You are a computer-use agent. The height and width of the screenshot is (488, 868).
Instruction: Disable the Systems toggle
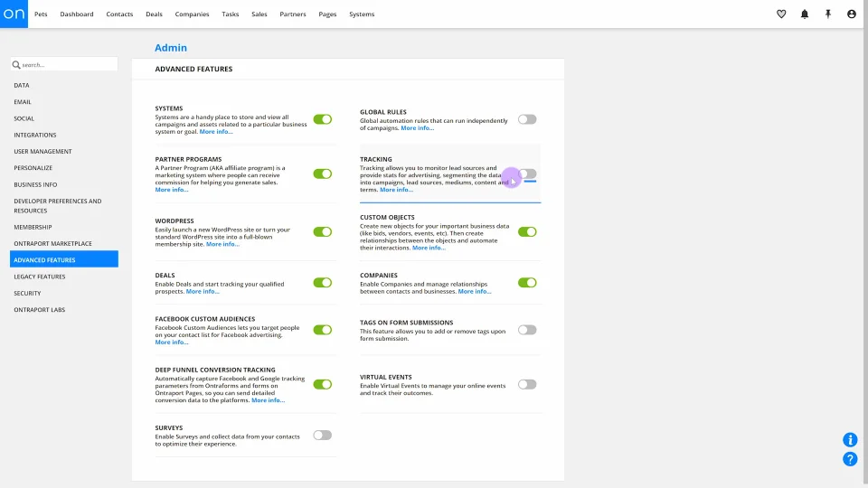[322, 119]
